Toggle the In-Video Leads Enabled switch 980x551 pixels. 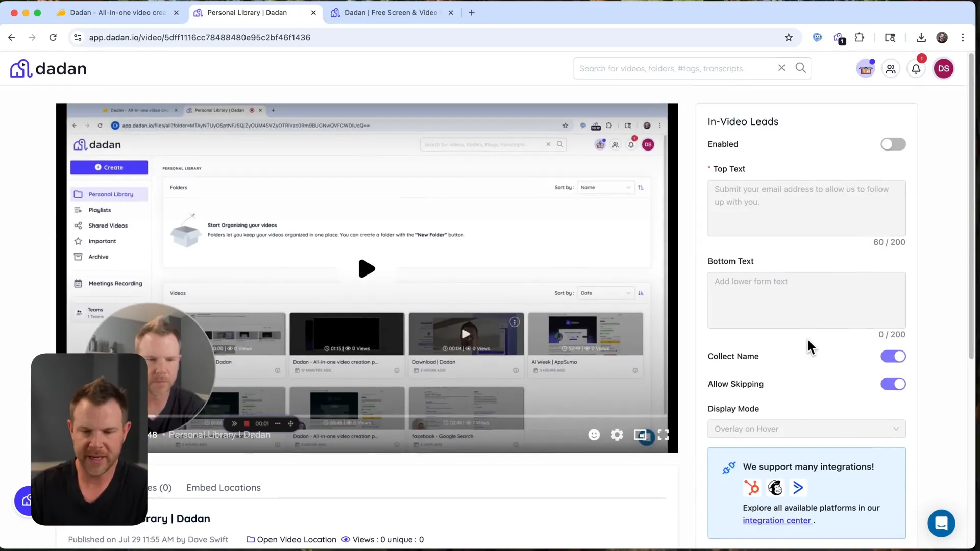(893, 144)
